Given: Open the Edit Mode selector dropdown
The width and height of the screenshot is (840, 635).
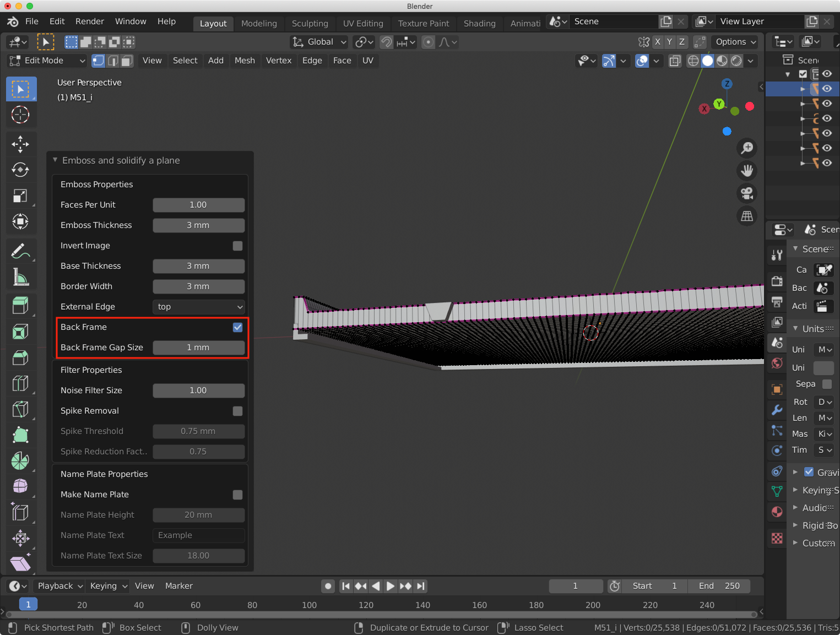Looking at the screenshot, I should 48,61.
